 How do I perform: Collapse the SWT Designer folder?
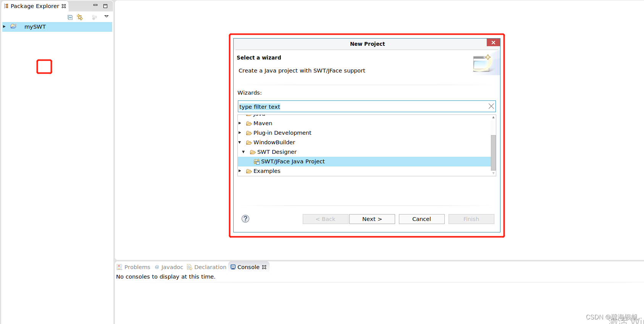pos(244,152)
